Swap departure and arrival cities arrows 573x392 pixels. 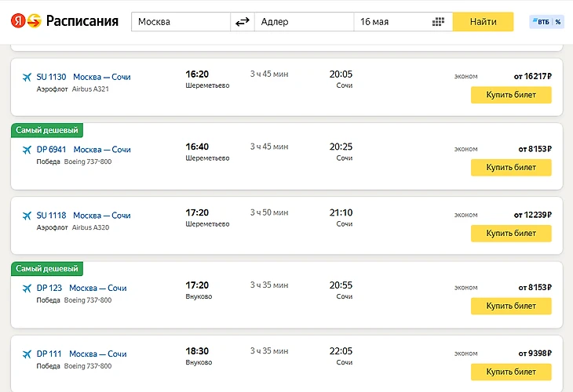243,22
